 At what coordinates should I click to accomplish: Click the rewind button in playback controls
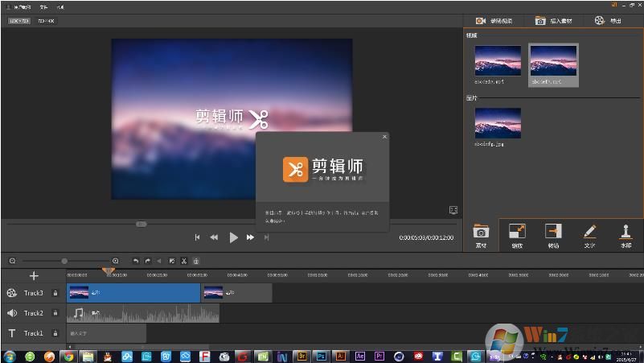click(x=214, y=237)
